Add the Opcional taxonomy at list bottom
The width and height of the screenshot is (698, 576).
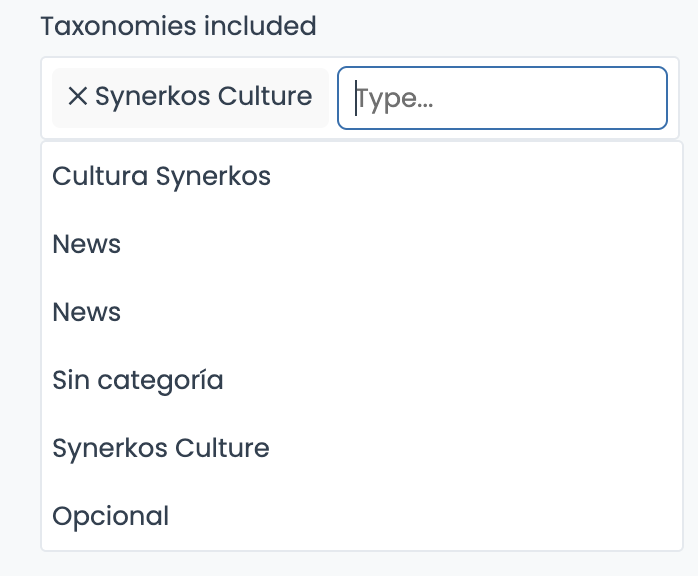[x=110, y=516]
